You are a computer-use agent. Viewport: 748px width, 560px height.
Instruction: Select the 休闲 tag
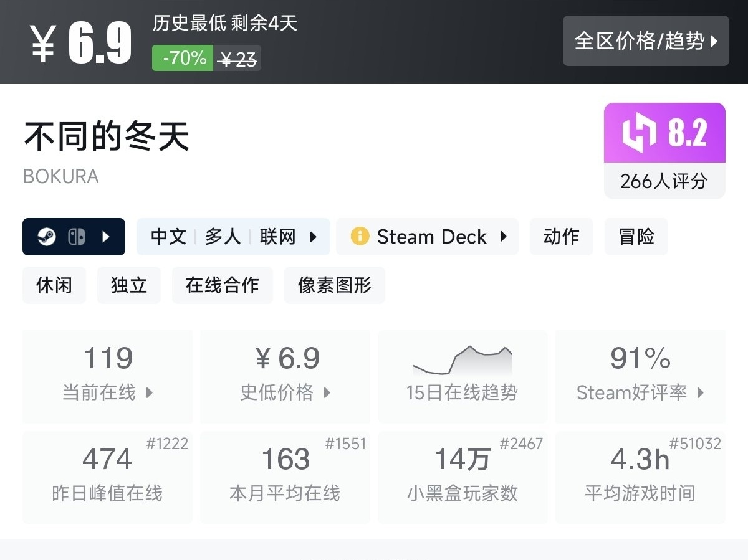click(x=54, y=285)
